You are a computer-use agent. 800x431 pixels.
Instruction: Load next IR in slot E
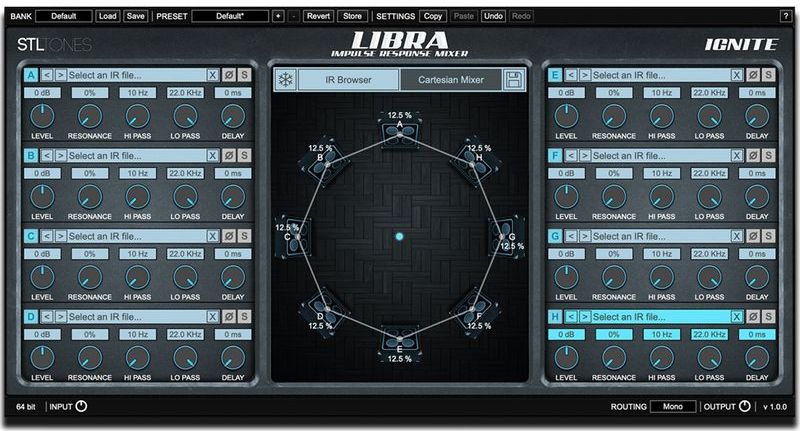click(585, 75)
